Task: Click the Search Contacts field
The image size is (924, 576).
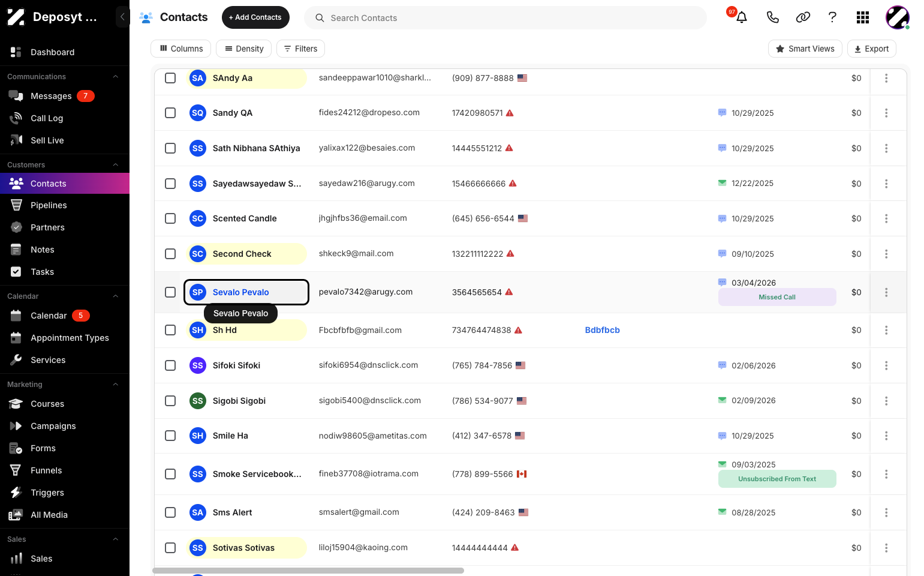Action: pos(505,18)
